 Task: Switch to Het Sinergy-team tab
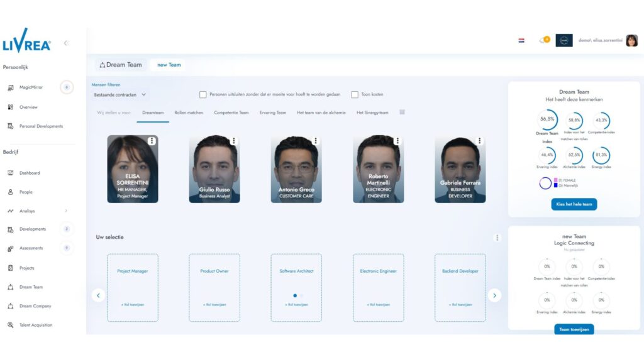tap(372, 112)
